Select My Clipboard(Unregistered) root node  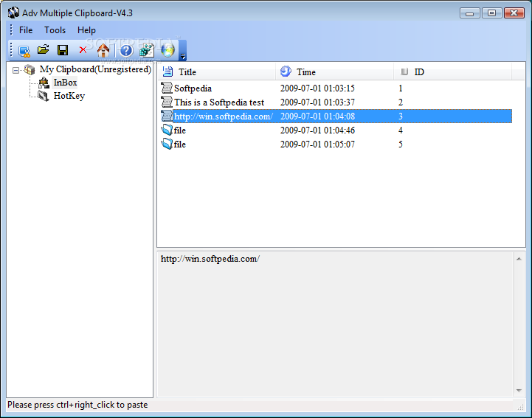click(95, 69)
